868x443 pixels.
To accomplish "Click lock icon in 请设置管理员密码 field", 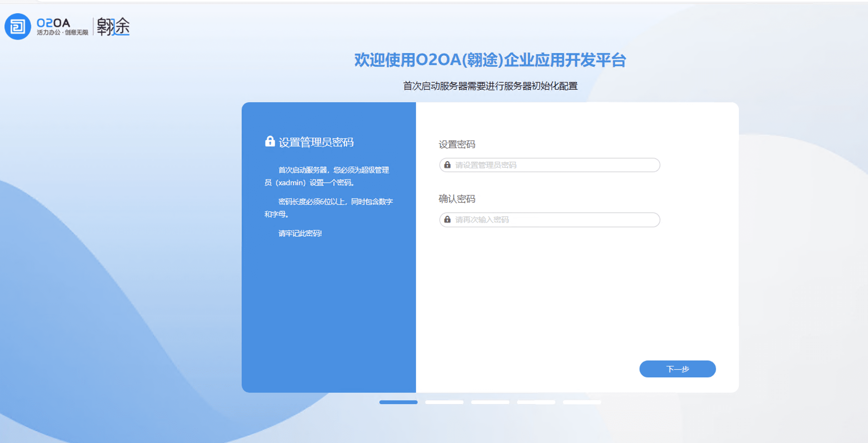I will (x=447, y=165).
